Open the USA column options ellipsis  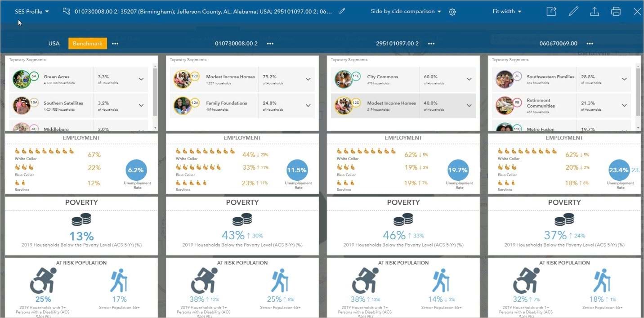click(116, 44)
